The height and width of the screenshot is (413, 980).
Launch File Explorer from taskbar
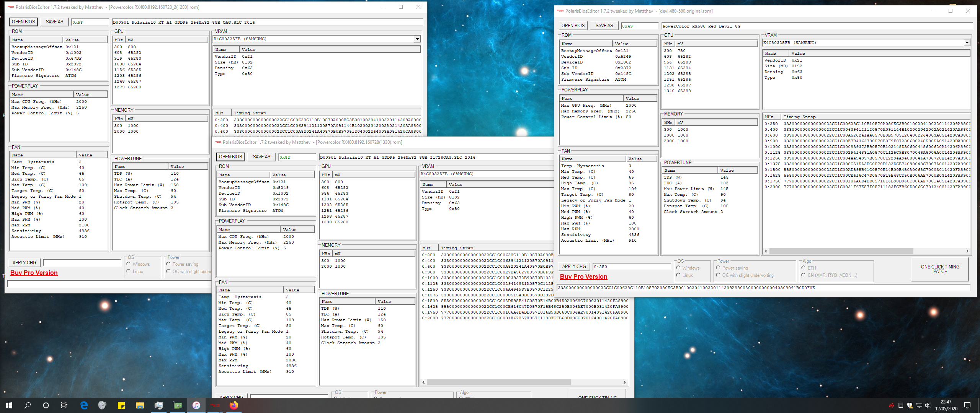pos(140,405)
